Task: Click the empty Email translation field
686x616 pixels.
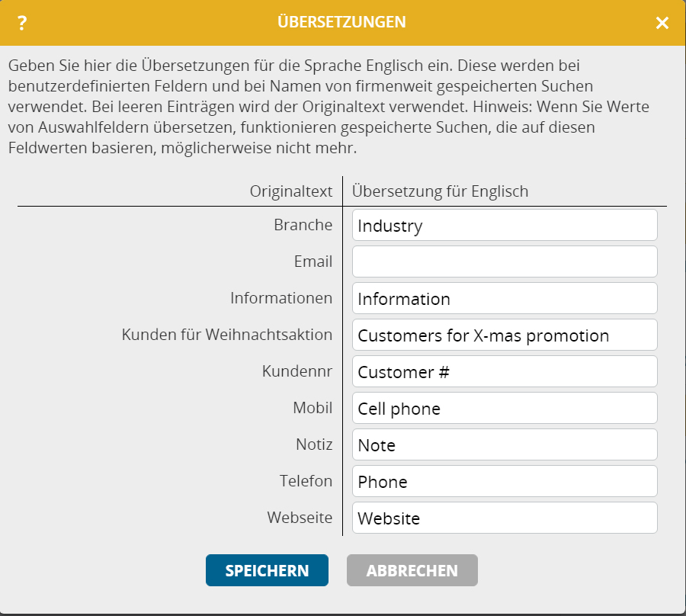Action: [505, 261]
